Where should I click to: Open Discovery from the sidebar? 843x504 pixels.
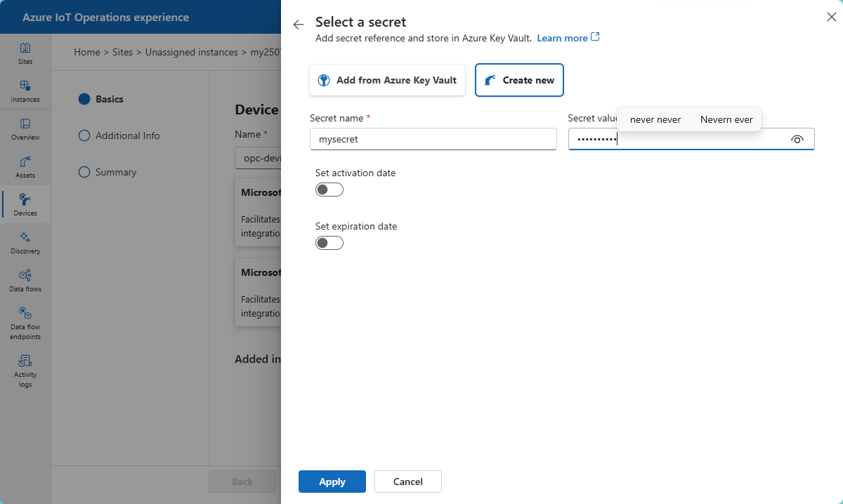[x=25, y=243]
